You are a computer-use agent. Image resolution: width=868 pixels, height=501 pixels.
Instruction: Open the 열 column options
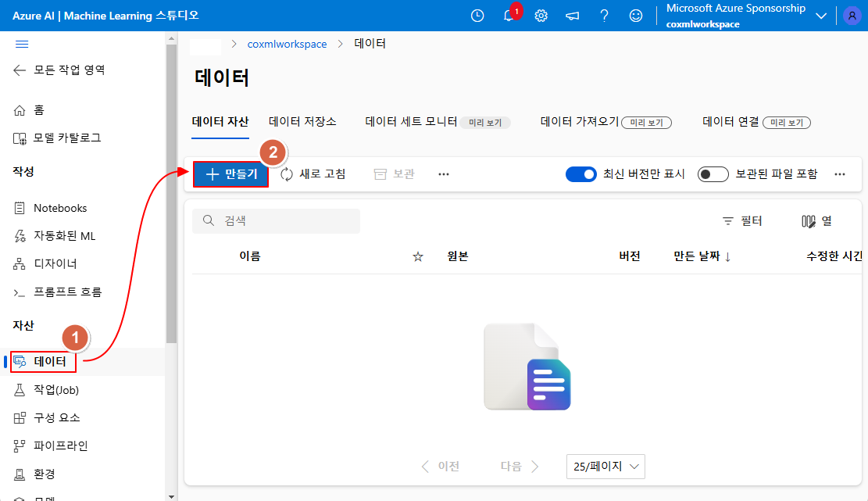pyautogui.click(x=816, y=221)
